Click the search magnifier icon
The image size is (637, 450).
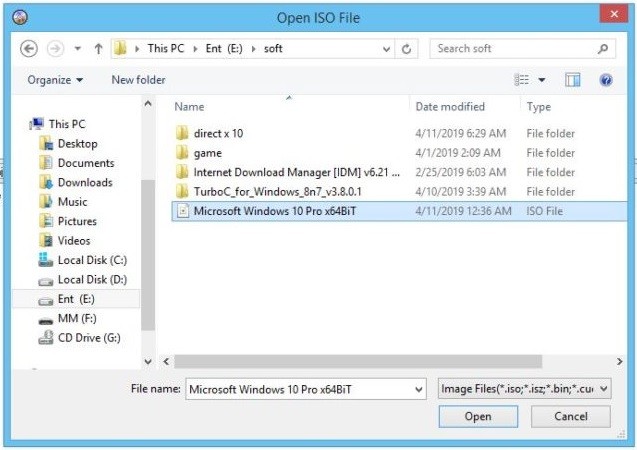pyautogui.click(x=603, y=49)
